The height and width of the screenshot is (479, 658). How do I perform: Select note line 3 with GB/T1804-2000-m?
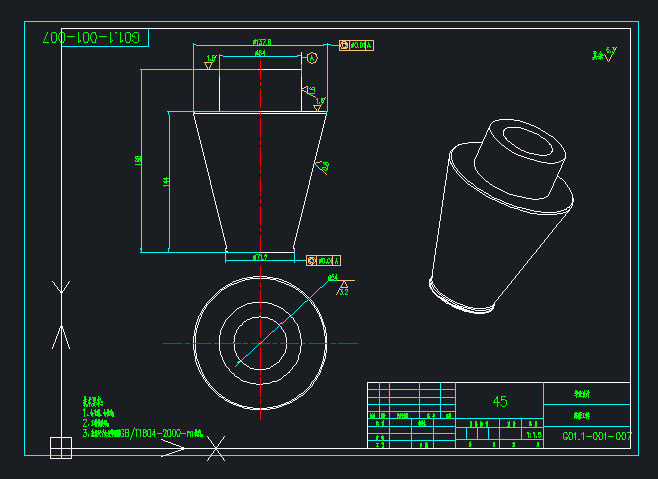(143, 433)
